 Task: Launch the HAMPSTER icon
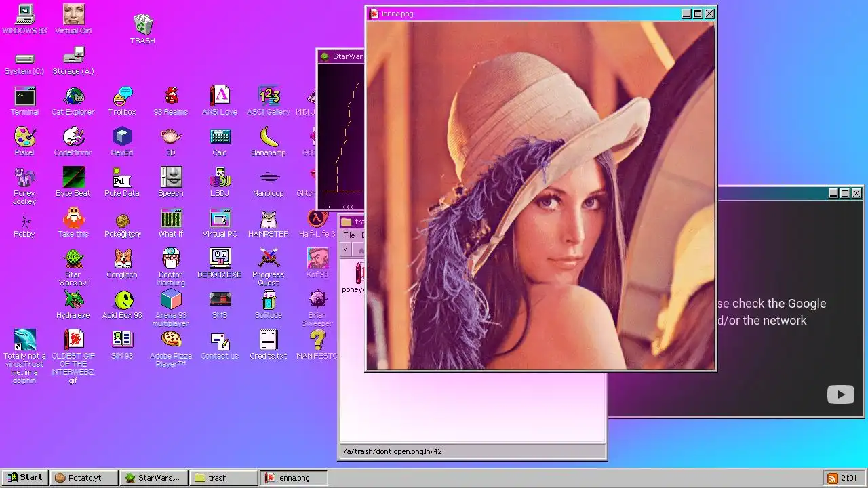pos(269,222)
